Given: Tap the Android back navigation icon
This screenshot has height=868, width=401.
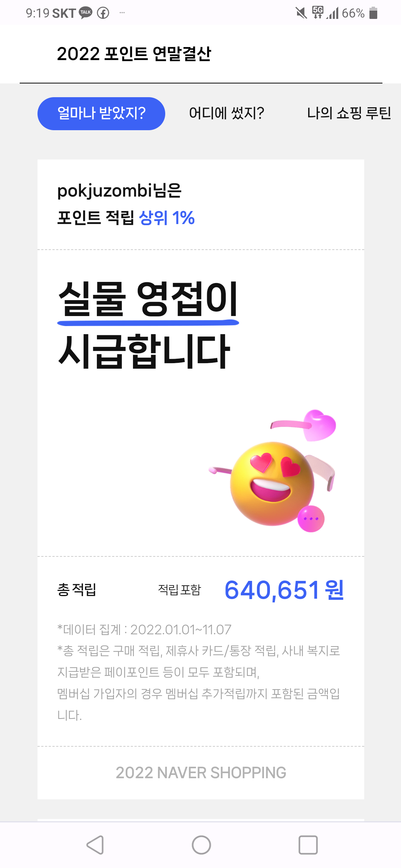Looking at the screenshot, I should point(95,845).
